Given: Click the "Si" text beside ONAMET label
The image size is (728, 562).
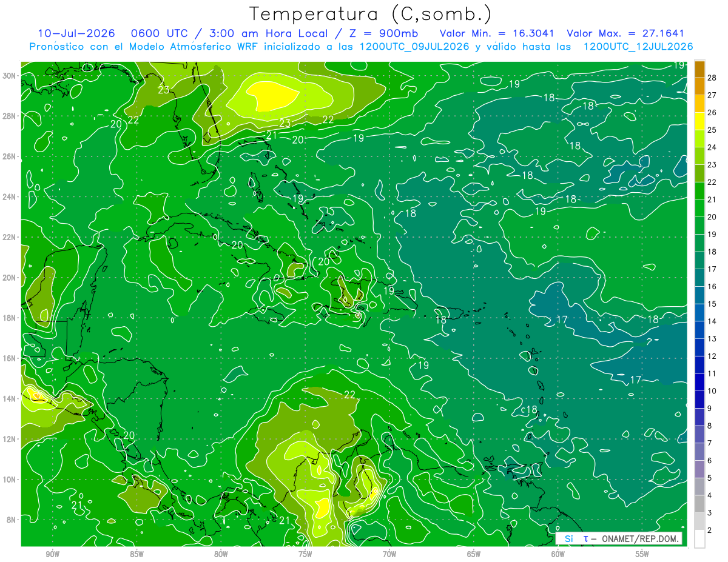Looking at the screenshot, I should [x=568, y=539].
